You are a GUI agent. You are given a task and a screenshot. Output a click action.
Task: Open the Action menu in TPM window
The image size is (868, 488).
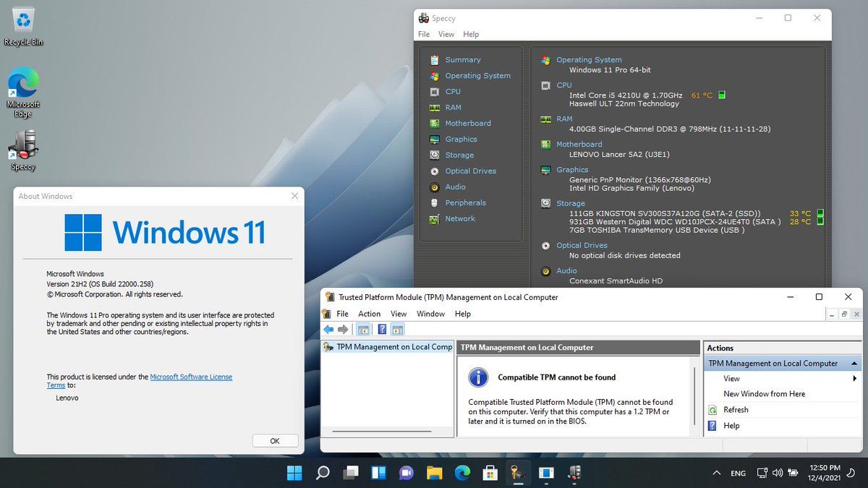coord(369,314)
